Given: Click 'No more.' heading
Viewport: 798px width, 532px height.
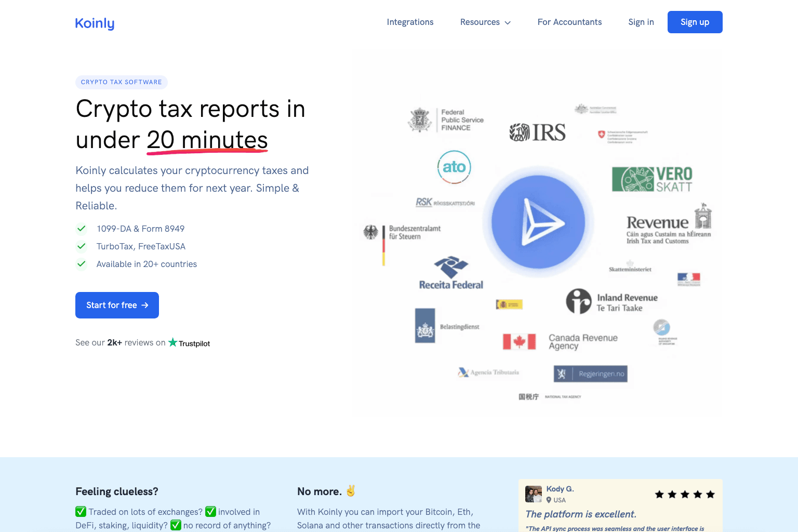Looking at the screenshot, I should pos(320,491).
